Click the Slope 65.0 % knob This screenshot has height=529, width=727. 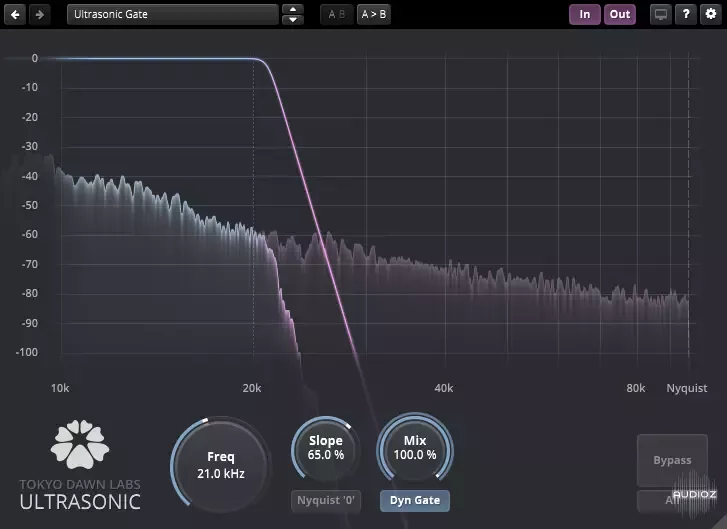click(x=325, y=448)
